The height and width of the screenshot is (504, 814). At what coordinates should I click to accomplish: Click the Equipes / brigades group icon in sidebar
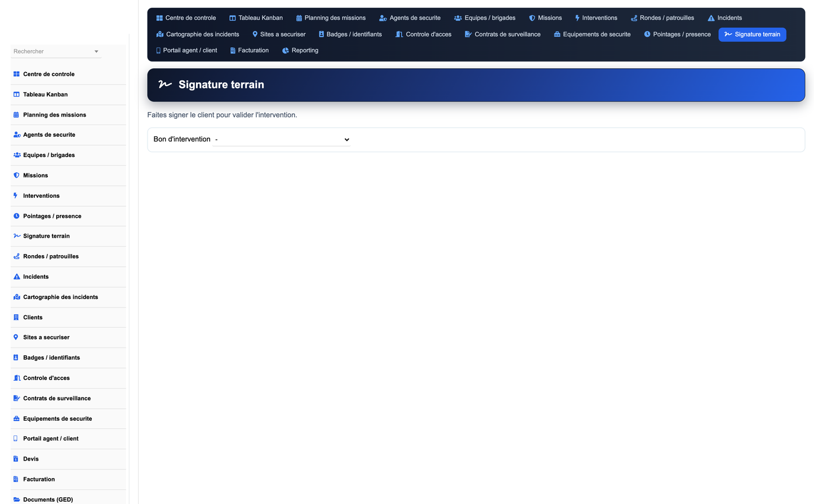[x=17, y=155]
